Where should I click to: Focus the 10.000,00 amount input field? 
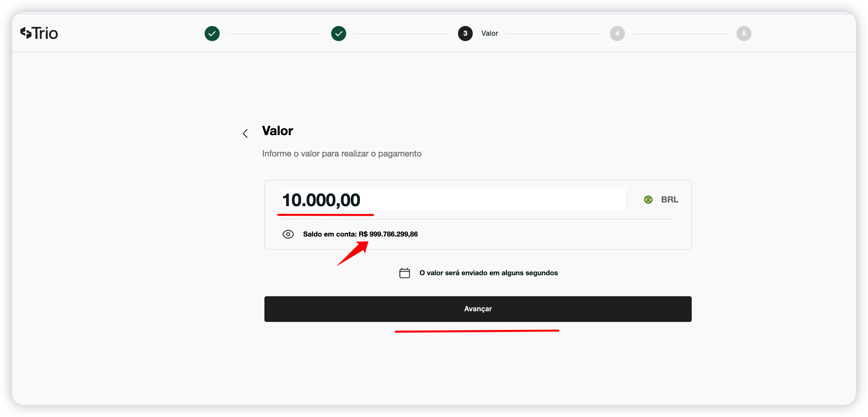[x=454, y=200]
